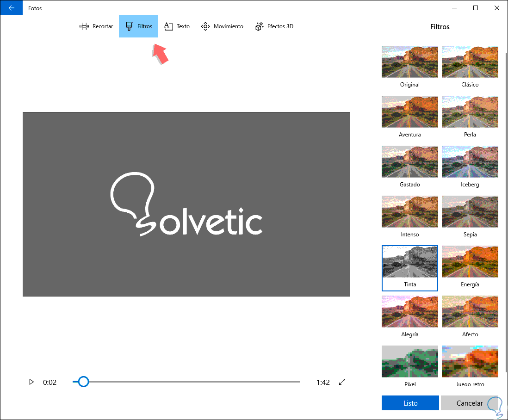Open the Recortar trim tool

coord(96,26)
